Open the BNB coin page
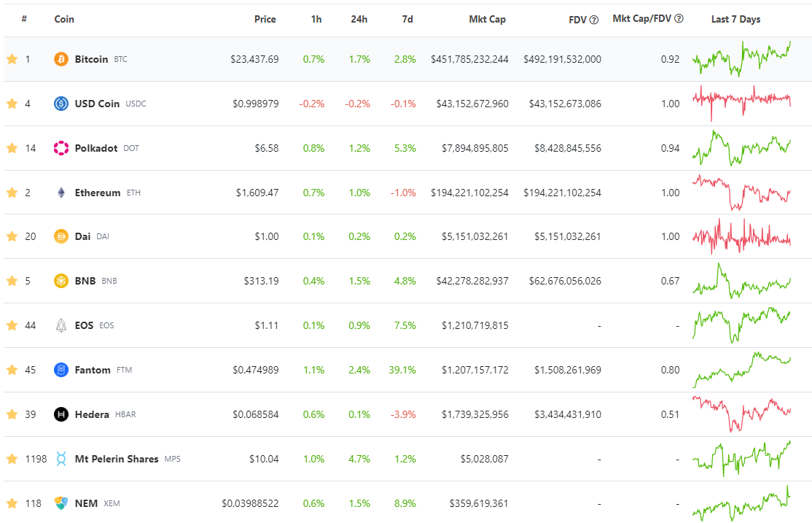Viewport: 812px width, 523px height. tap(85, 281)
